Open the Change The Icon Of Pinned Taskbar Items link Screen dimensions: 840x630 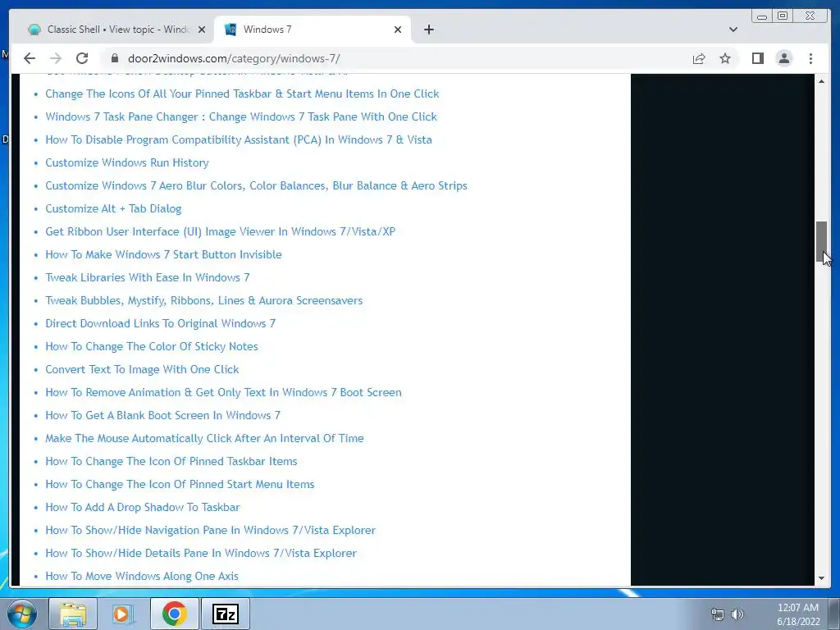click(171, 461)
